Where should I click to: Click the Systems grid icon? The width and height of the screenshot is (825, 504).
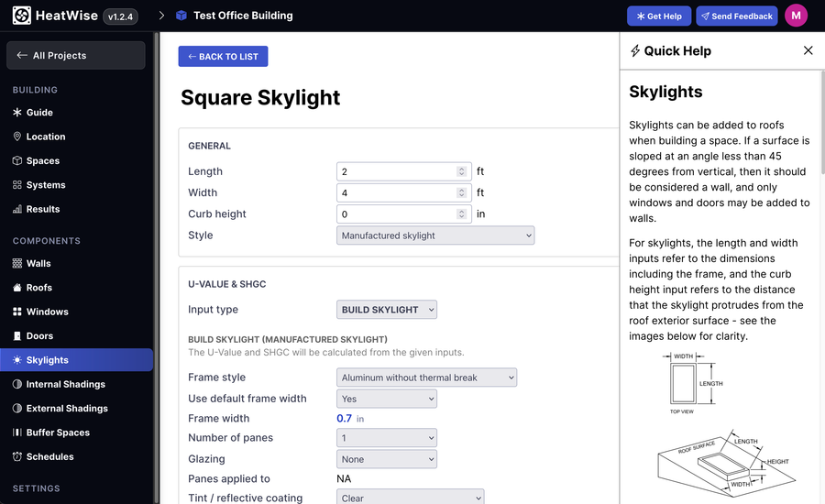[x=17, y=185]
